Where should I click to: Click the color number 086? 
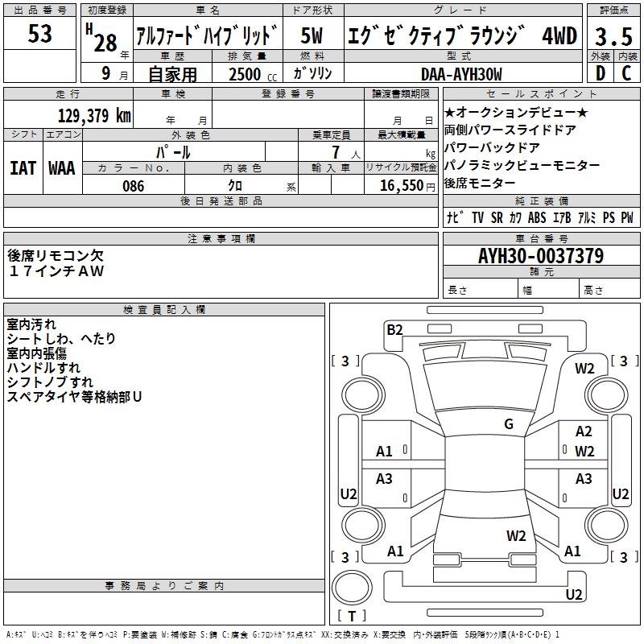(x=134, y=186)
